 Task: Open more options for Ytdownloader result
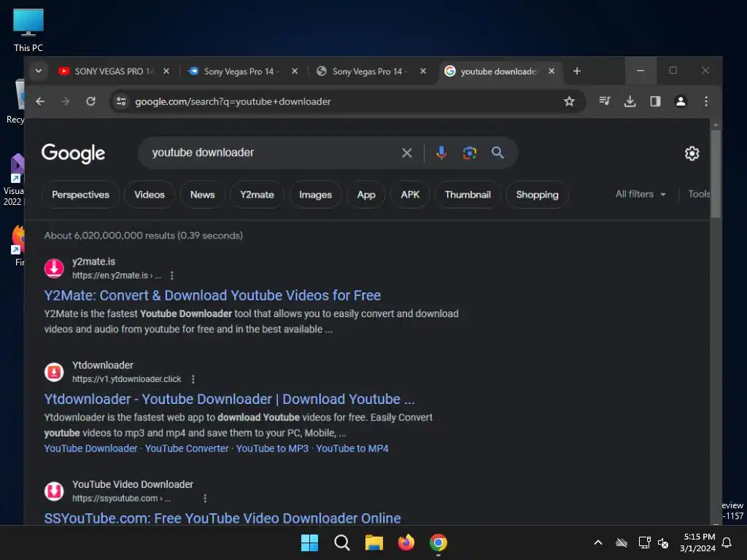click(193, 379)
